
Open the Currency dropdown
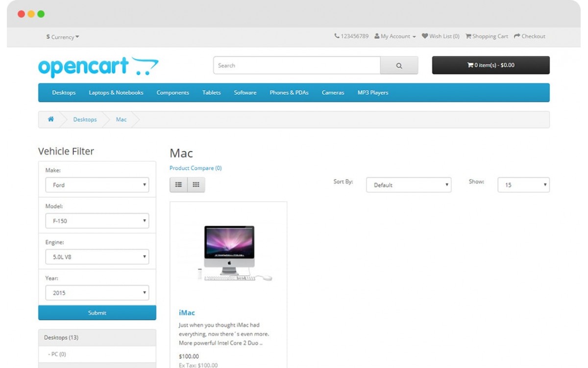(63, 37)
